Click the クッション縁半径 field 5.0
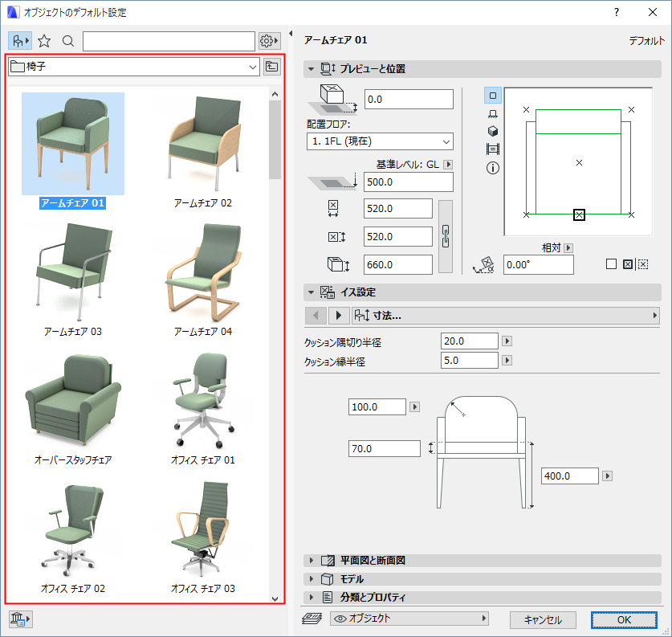 470,360
